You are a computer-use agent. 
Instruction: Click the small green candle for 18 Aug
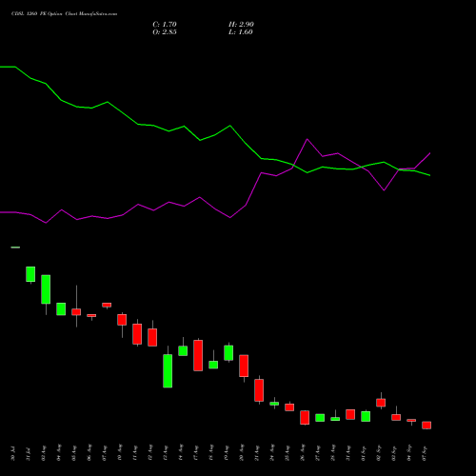tap(213, 365)
